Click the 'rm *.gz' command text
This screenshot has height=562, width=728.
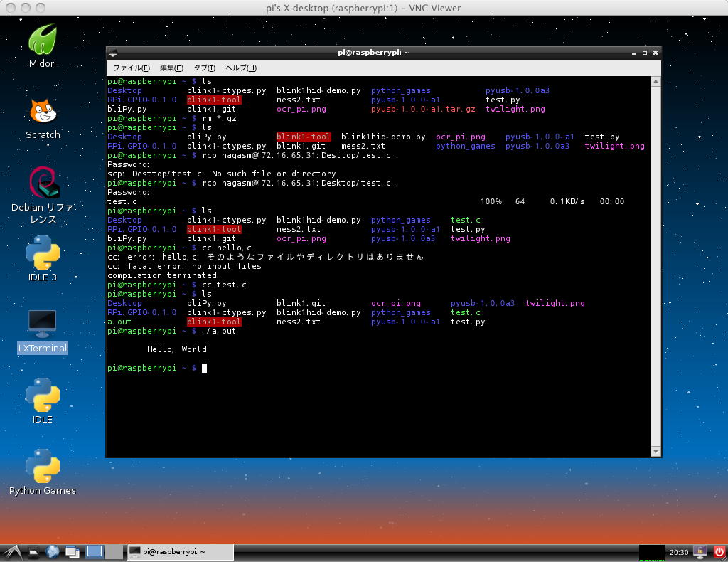tap(219, 118)
